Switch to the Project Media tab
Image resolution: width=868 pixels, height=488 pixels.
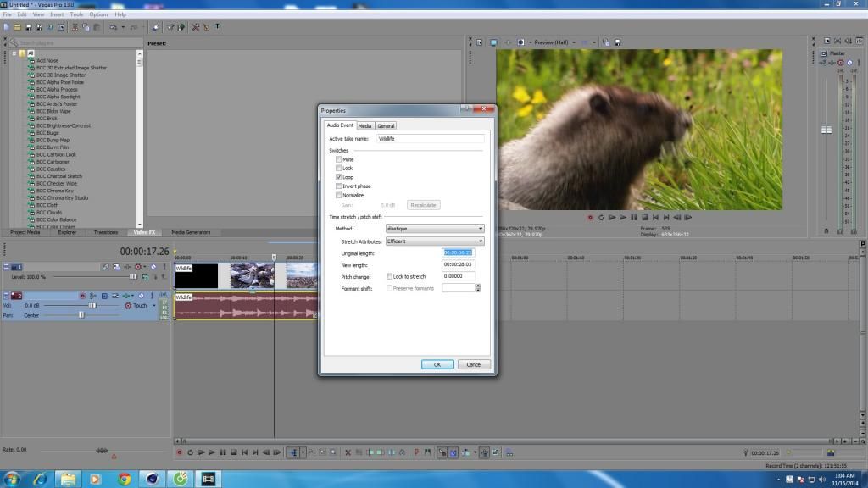(x=25, y=232)
